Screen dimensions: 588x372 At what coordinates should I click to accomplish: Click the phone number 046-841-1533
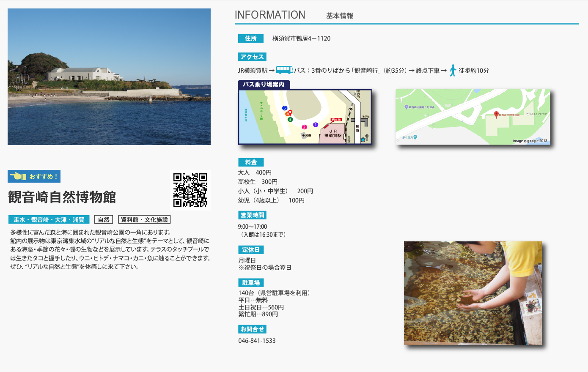(257, 341)
